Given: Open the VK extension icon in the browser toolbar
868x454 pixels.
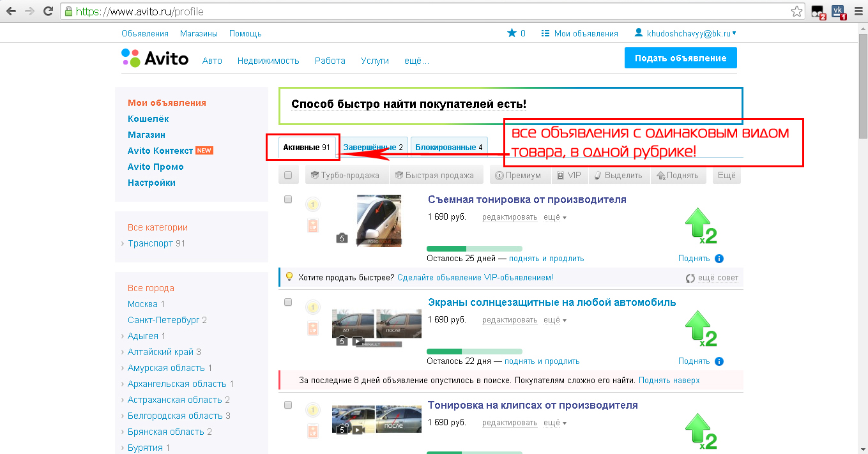Looking at the screenshot, I should [837, 11].
